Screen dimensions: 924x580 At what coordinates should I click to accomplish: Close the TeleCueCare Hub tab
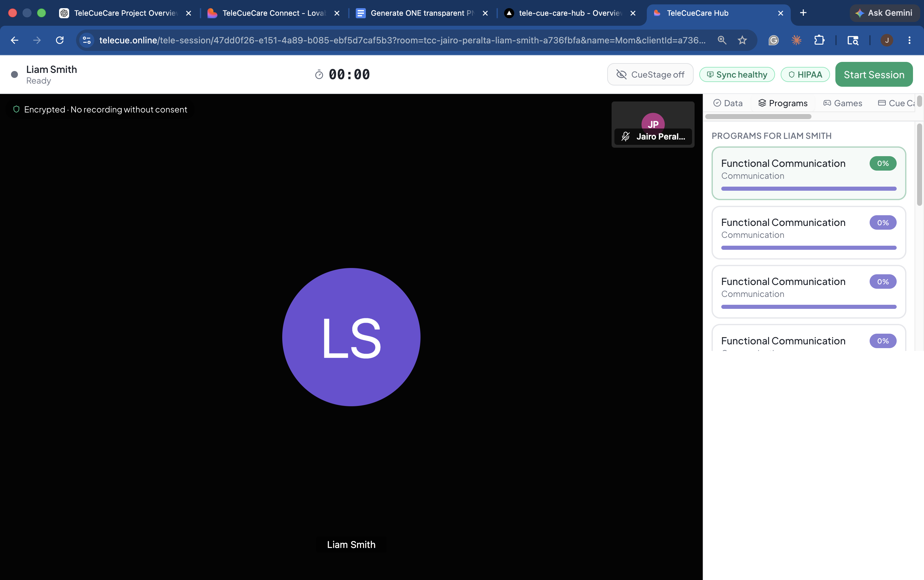click(780, 13)
